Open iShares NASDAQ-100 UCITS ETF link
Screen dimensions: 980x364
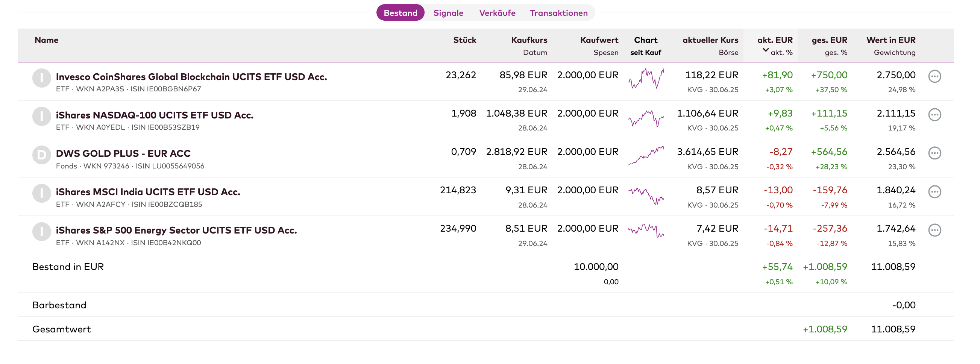(155, 115)
